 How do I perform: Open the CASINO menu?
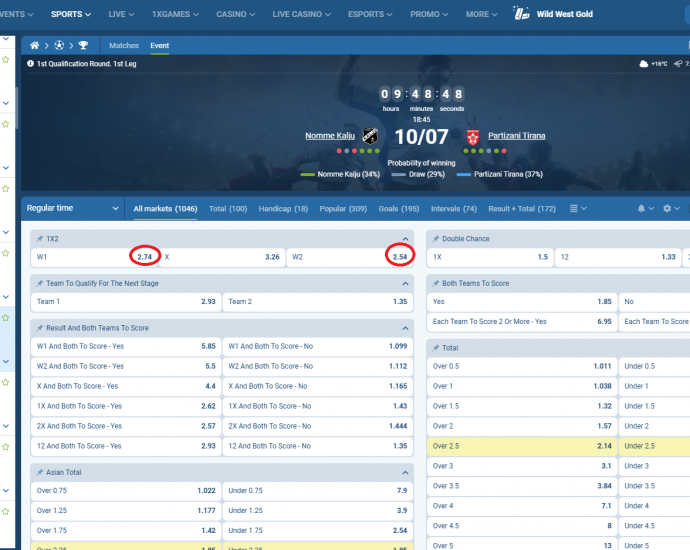click(235, 14)
